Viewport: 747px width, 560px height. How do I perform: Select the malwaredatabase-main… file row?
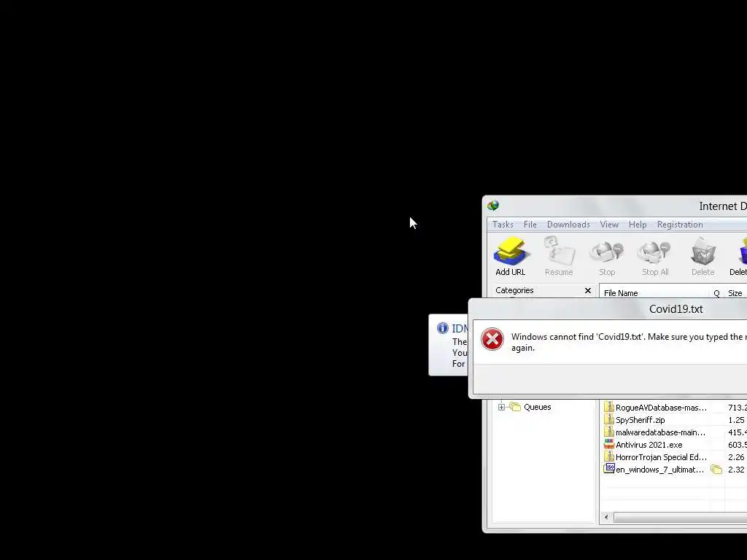tap(673, 432)
